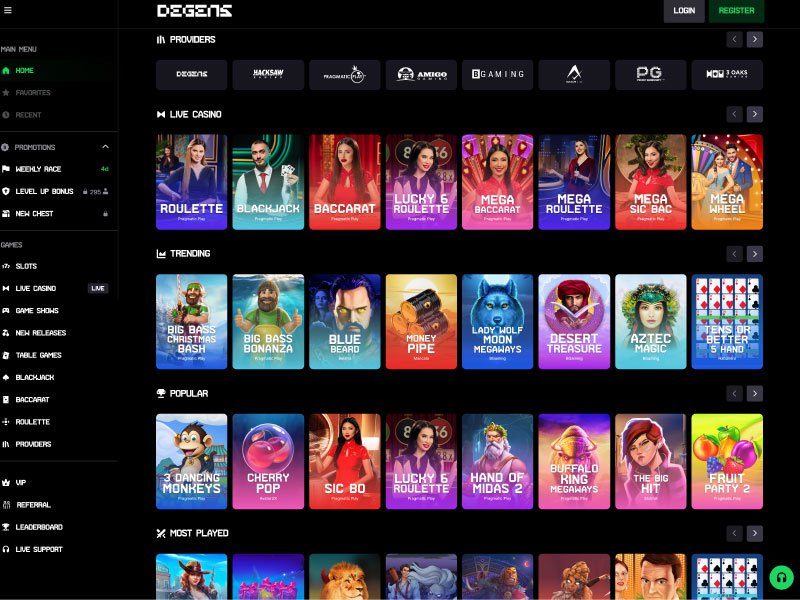Click the Register button
Image resolution: width=800 pixels, height=600 pixels.
pos(736,11)
